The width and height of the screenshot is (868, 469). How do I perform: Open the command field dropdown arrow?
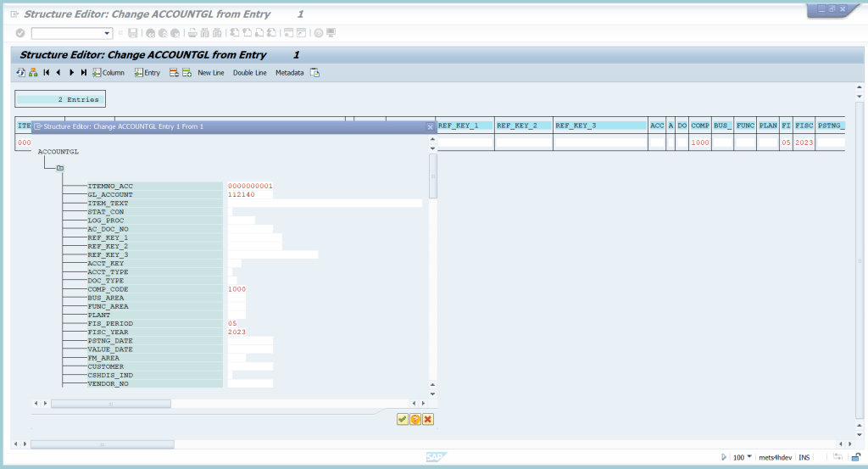[x=107, y=33]
